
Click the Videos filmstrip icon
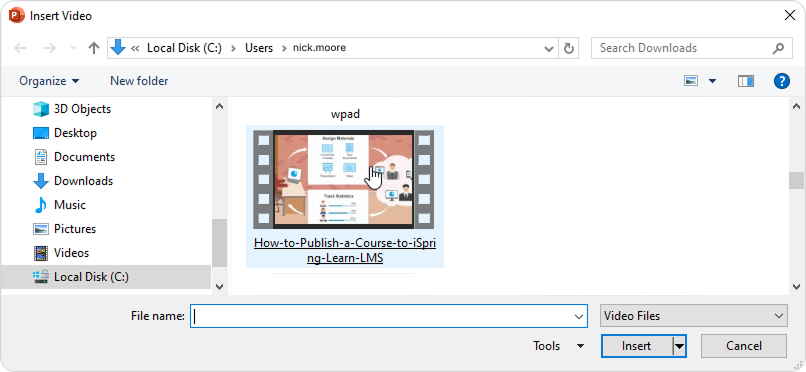click(x=41, y=253)
